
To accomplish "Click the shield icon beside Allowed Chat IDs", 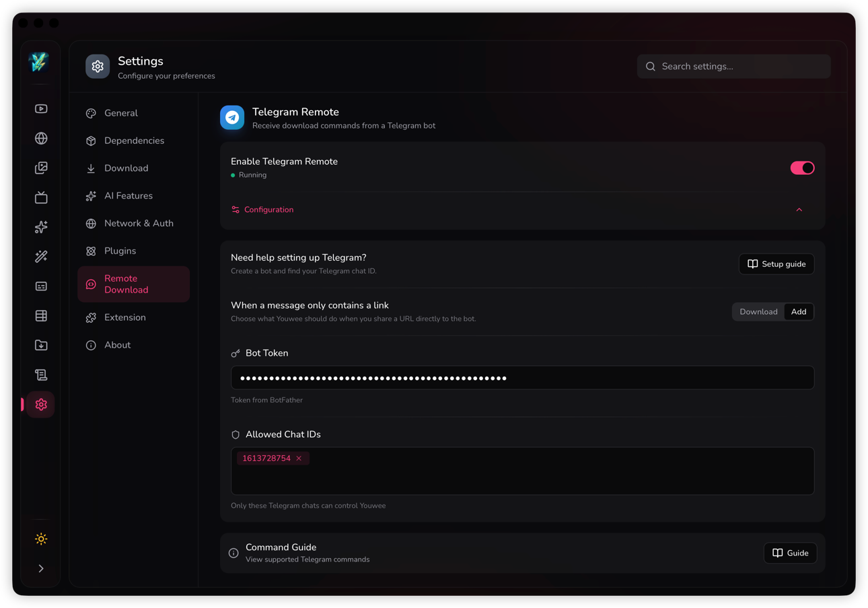I will 236,434.
